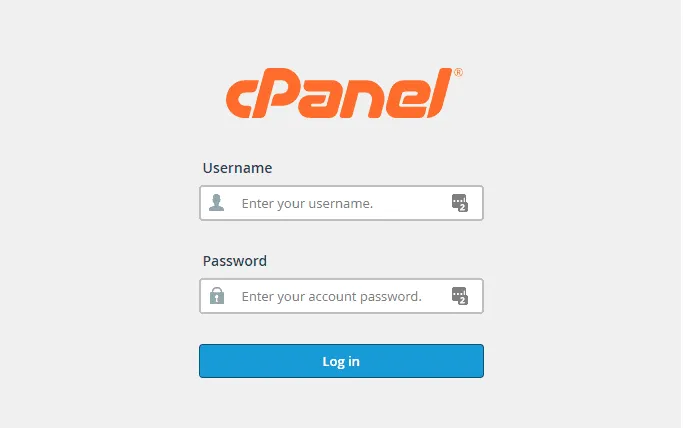Click the left end of Log in button
This screenshot has width=683, height=428.
(x=212, y=361)
